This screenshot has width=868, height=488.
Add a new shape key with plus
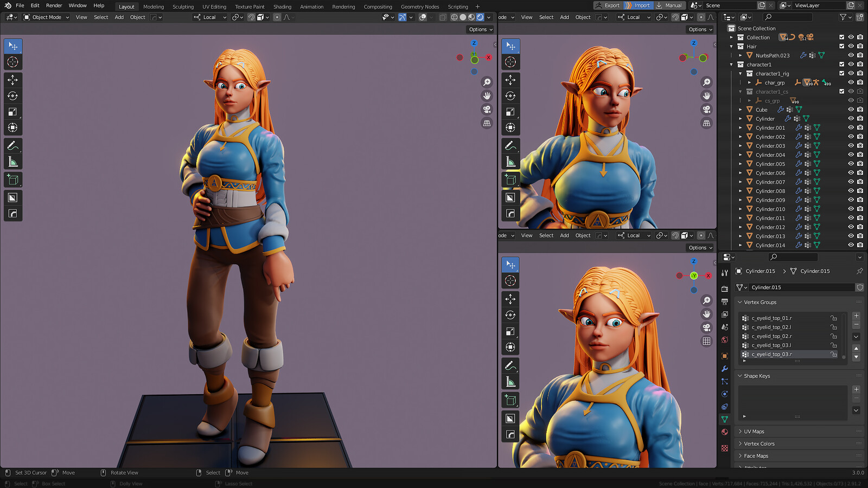click(x=856, y=389)
